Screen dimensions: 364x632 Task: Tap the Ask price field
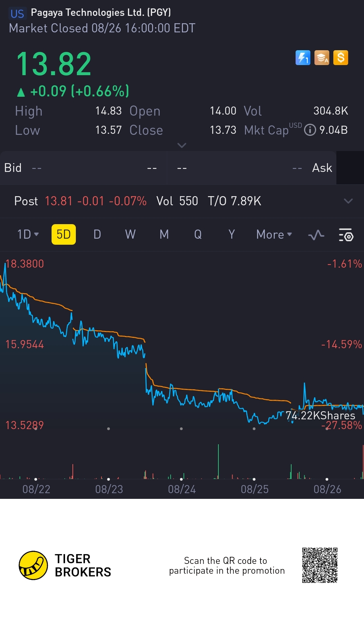252,168
